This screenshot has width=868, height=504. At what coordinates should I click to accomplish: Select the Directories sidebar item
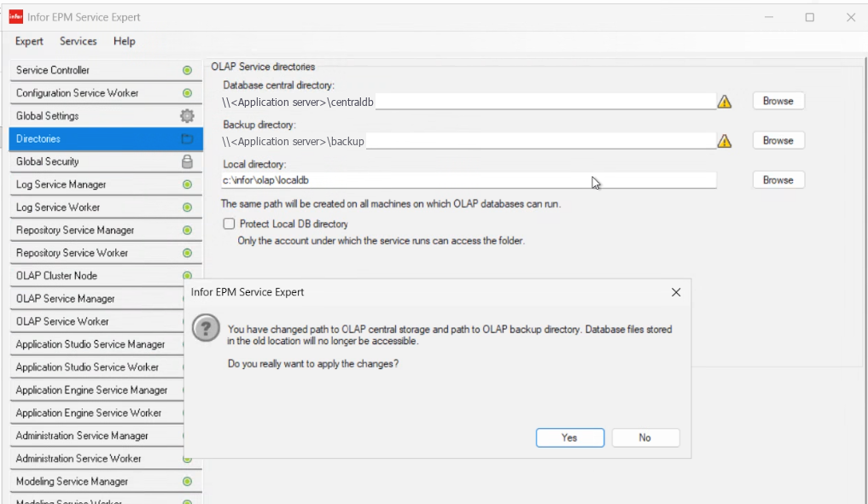(106, 138)
